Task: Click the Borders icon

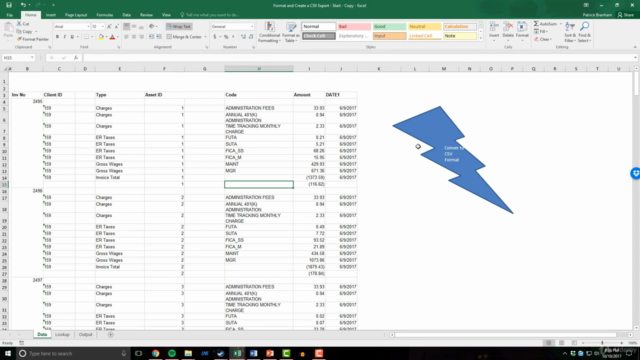Action: [86, 37]
